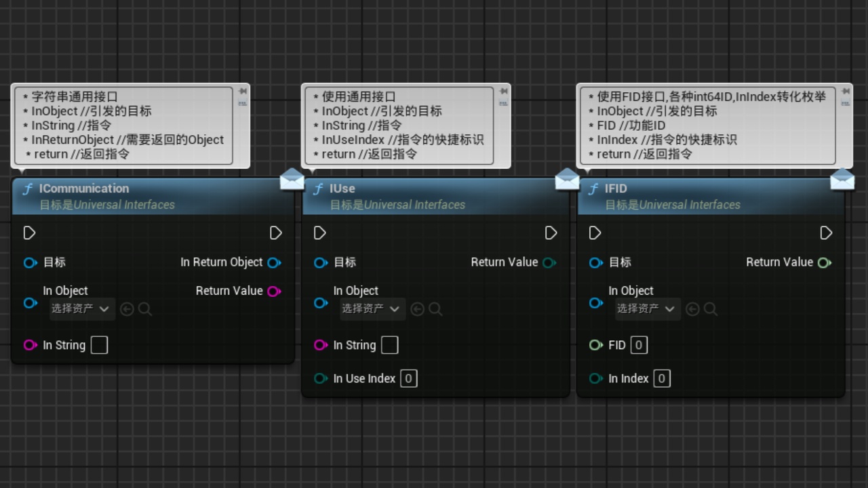The image size is (868, 488).
Task: Toggle visibility of ICommunication comment bubble
Action: 243,104
